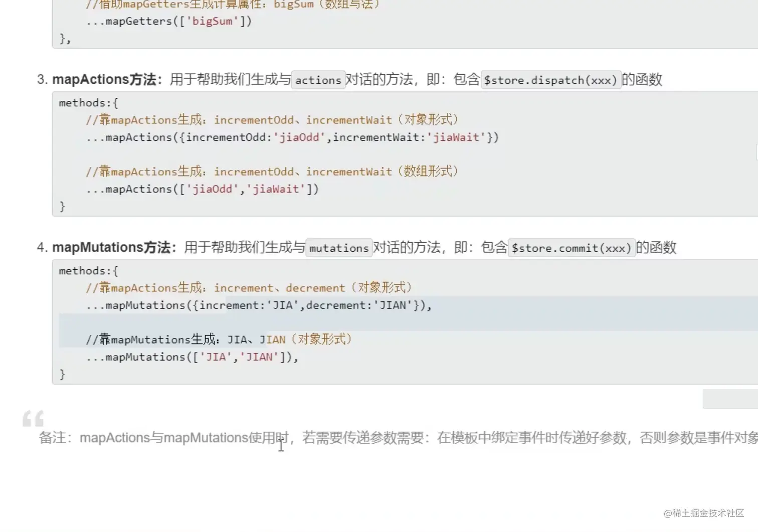Click the string 'jiaWait' in mapActions array
The image size is (758, 532).
point(277,189)
